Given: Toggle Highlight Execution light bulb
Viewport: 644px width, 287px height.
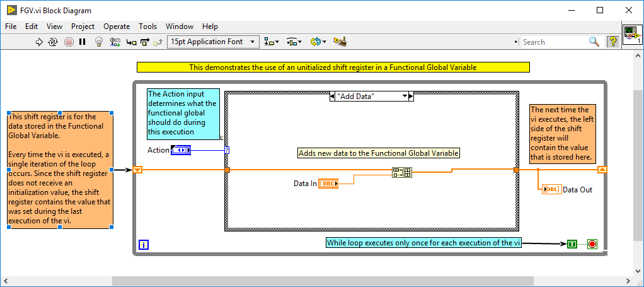Looking at the screenshot, I should (99, 42).
